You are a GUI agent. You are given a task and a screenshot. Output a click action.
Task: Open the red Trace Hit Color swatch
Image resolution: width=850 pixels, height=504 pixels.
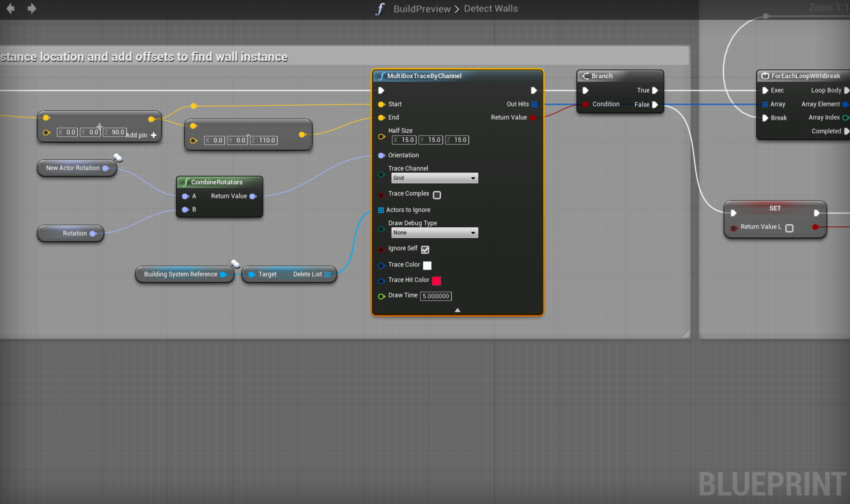[436, 281]
